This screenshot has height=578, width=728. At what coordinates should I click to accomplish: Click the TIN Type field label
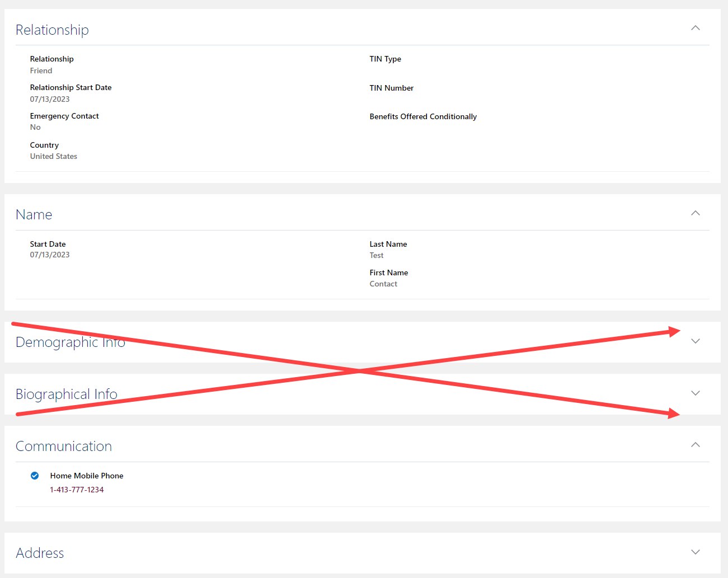pyautogui.click(x=385, y=59)
